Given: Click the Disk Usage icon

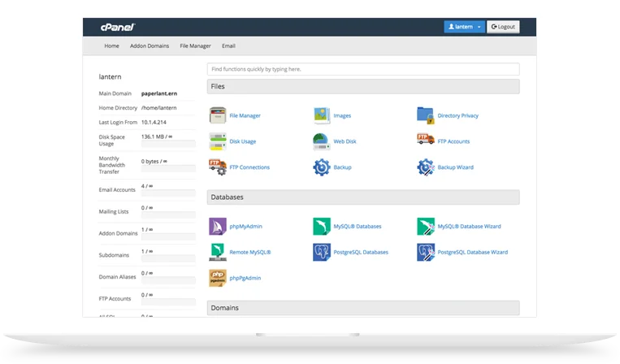Looking at the screenshot, I should (218, 141).
